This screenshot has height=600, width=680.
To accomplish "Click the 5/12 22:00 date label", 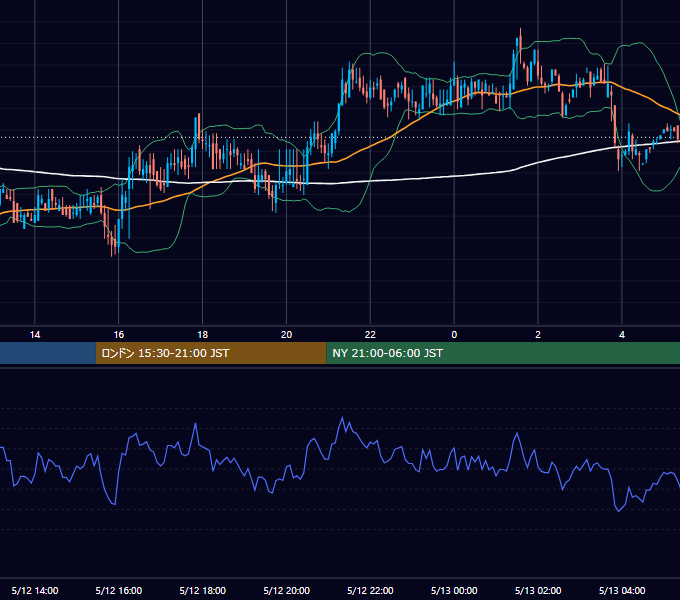I will [x=370, y=590].
